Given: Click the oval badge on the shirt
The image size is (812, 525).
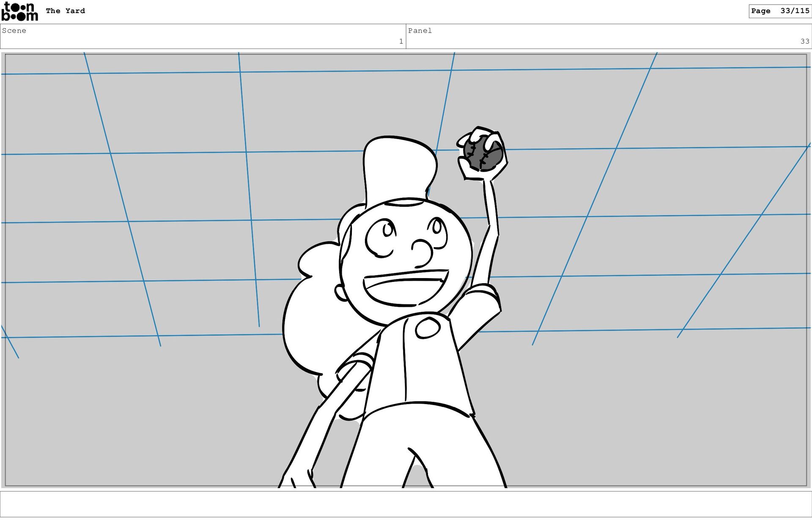Looking at the screenshot, I should [x=428, y=328].
